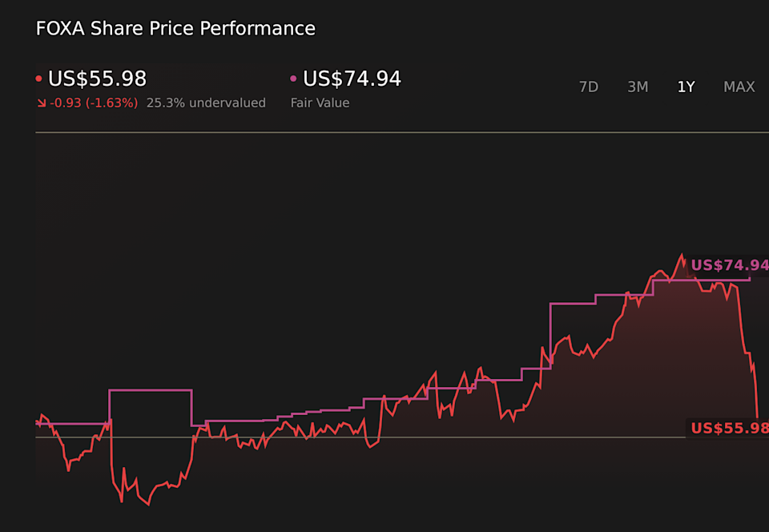This screenshot has height=532, width=769.
Task: Select the US$55.98 price chart label
Action: (726, 429)
